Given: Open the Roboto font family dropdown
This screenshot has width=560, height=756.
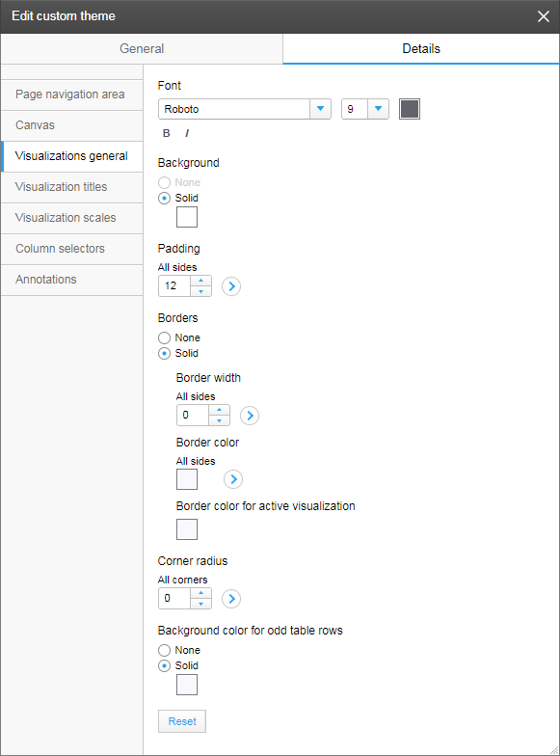Looking at the screenshot, I should pos(320,109).
